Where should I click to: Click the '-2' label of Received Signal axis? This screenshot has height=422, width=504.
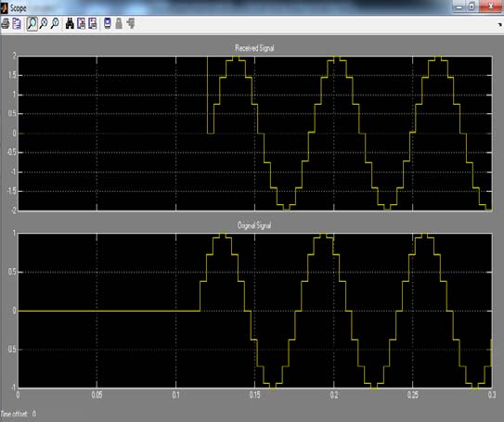(13, 211)
